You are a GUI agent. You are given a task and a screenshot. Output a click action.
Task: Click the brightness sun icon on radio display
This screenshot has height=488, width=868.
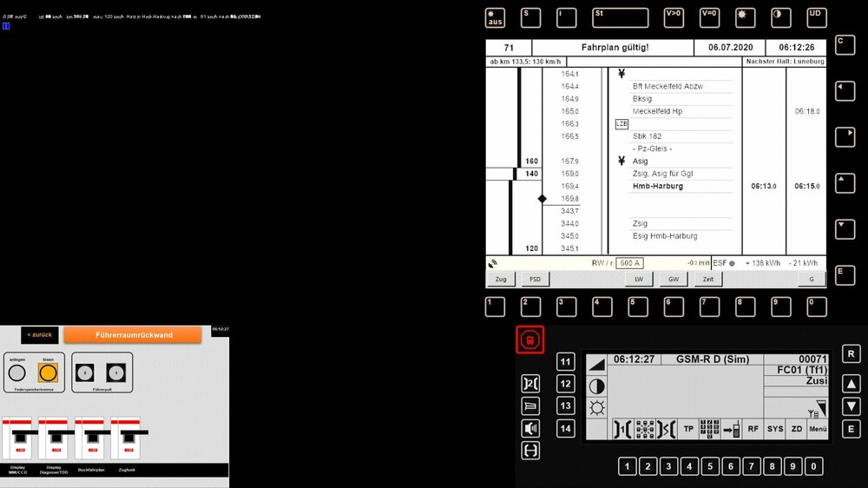click(x=596, y=408)
